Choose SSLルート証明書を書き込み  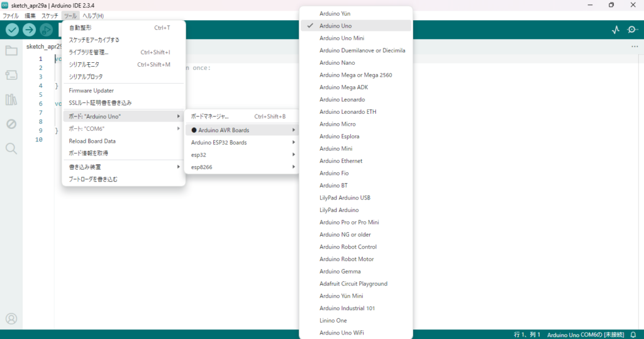click(124, 103)
